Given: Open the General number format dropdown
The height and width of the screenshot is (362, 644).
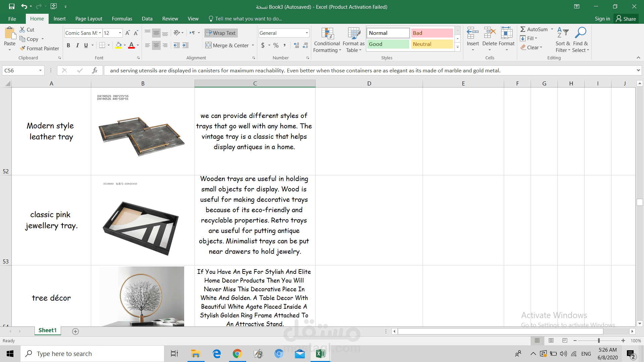Looking at the screenshot, I should (307, 33).
